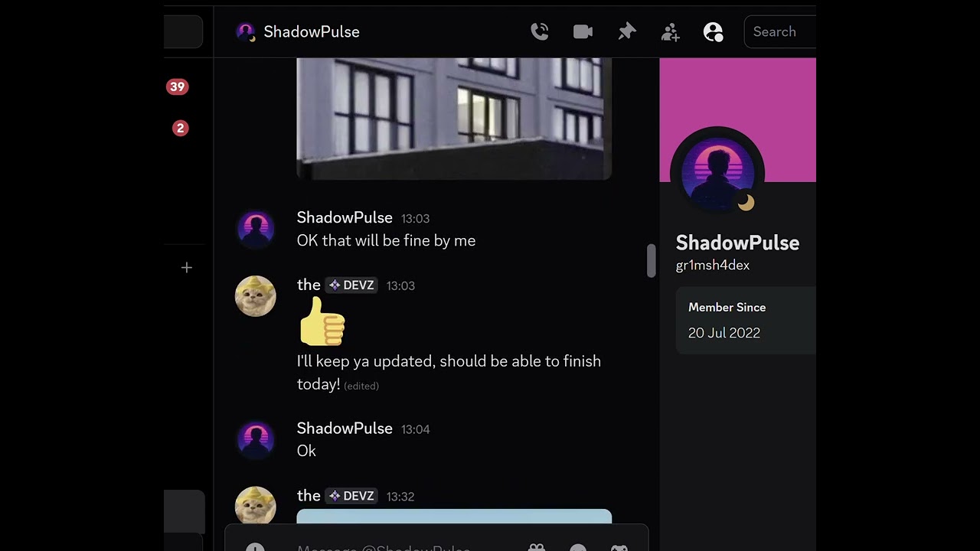Open the large ShadowPulse profile avatar

[717, 172]
